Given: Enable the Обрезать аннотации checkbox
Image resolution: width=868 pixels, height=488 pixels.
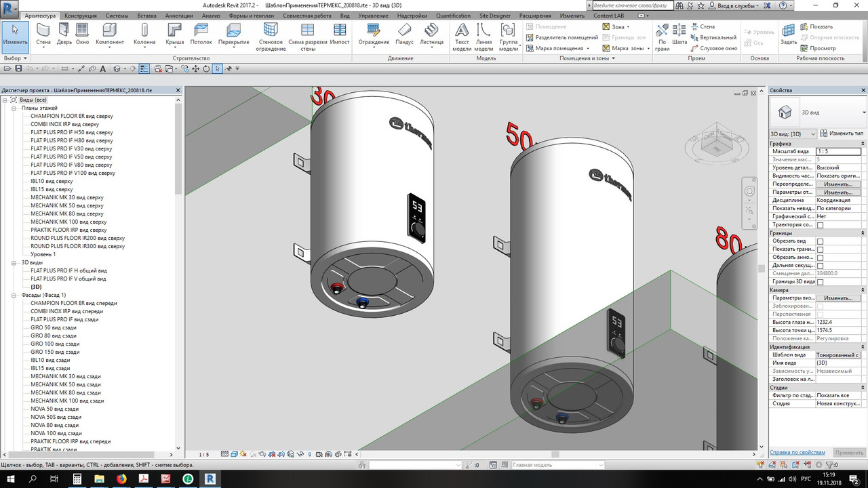Looking at the screenshot, I should click(820, 258).
